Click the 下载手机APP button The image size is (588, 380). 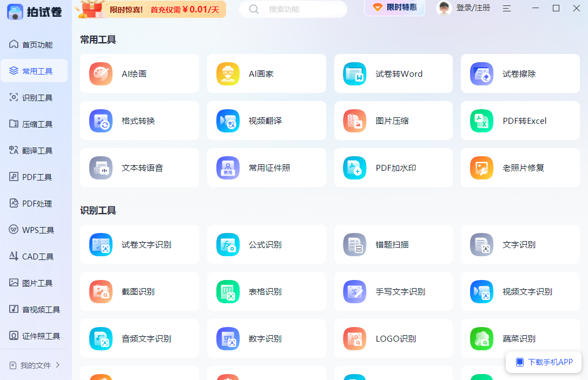coord(544,362)
